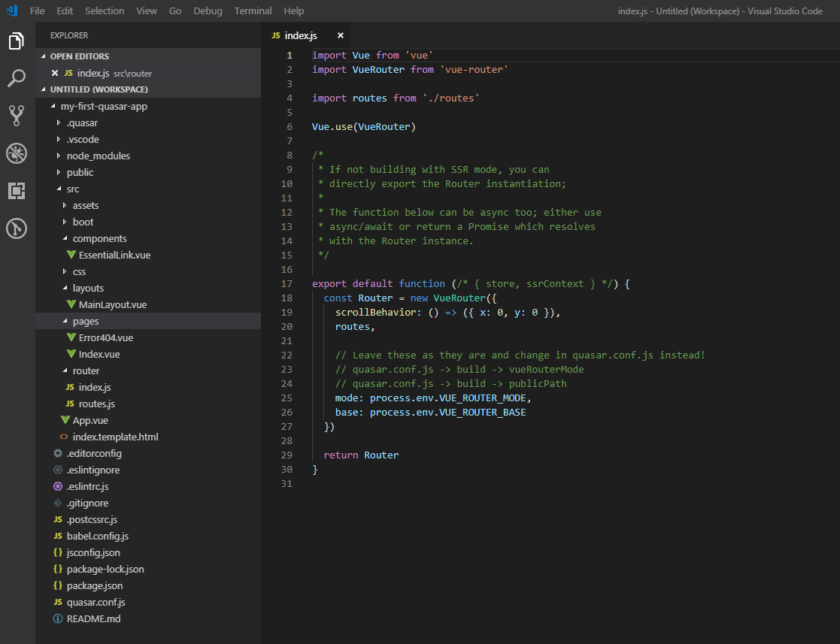Image resolution: width=840 pixels, height=644 pixels.
Task: Click the Explorer icon in the Activity Bar
Action: [17, 42]
